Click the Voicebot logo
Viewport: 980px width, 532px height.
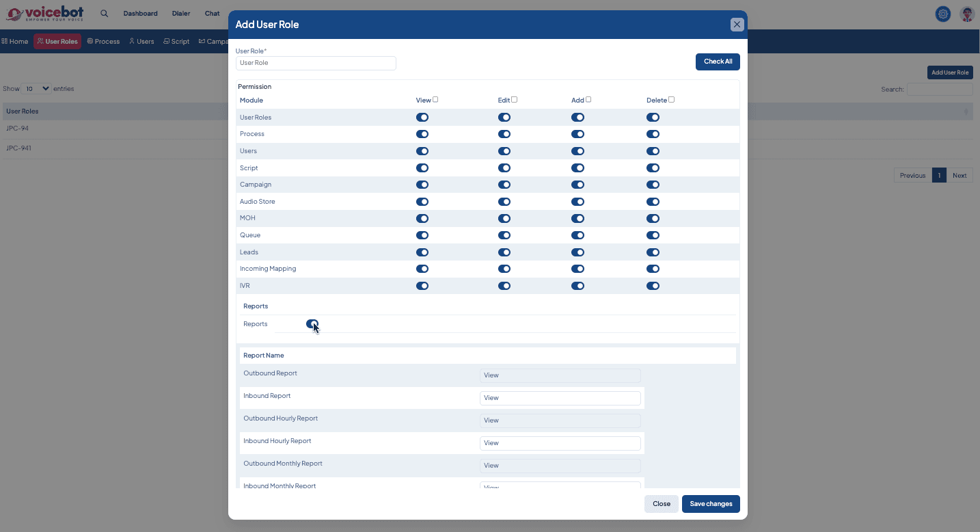(x=45, y=14)
